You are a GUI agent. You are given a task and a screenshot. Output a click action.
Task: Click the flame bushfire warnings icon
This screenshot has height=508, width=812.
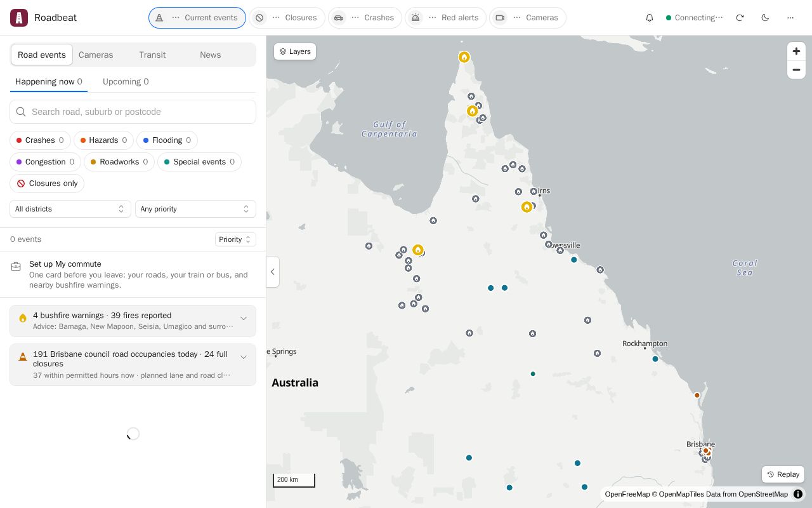[23, 318]
